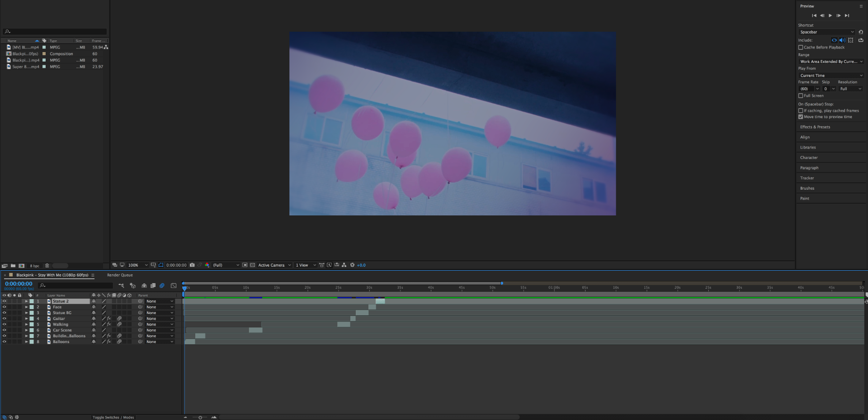The height and width of the screenshot is (420, 868).
Task: Open the Align panel
Action: pos(805,137)
